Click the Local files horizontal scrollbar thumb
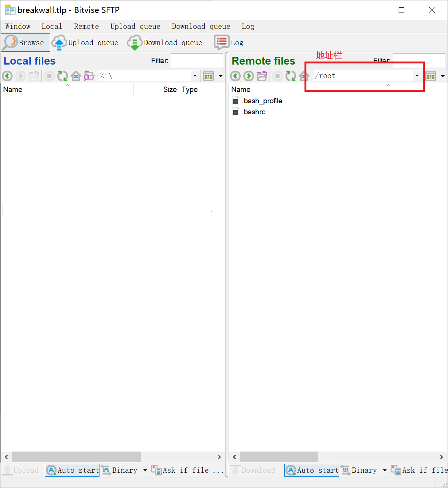 [76, 457]
